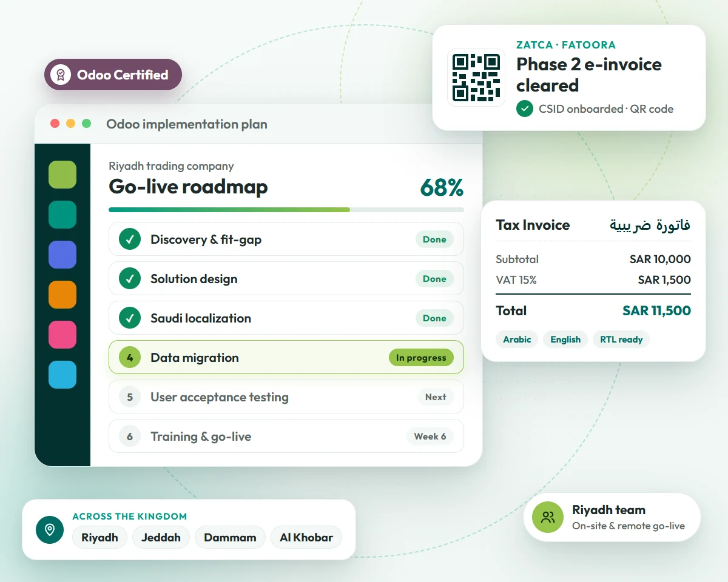Open the pink sidebar app tile

coord(62,335)
